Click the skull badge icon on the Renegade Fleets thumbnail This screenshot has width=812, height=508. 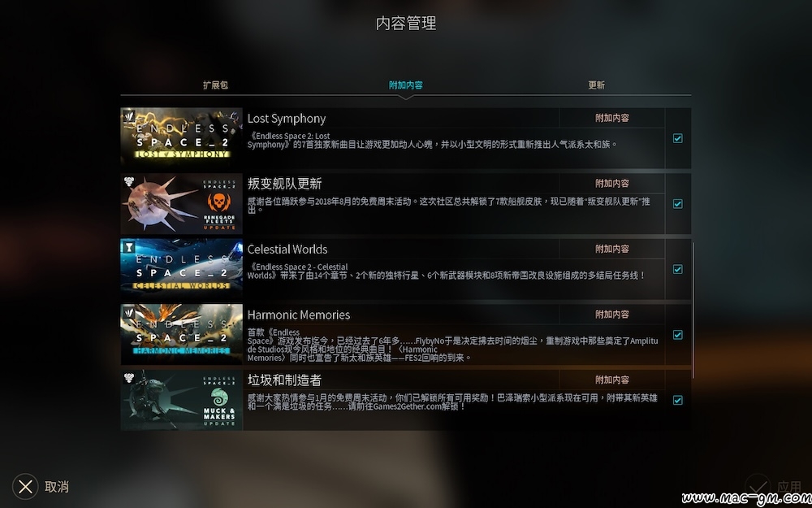point(129,181)
